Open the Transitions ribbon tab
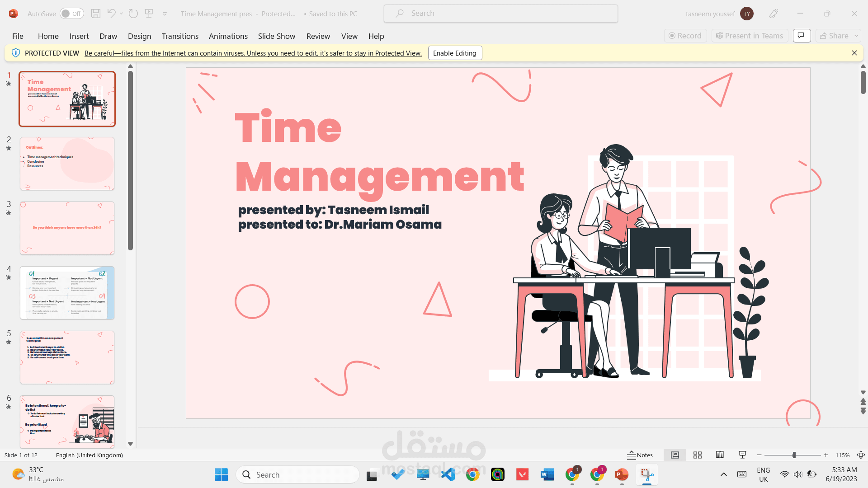Image resolution: width=868 pixels, height=488 pixels. 180,36
